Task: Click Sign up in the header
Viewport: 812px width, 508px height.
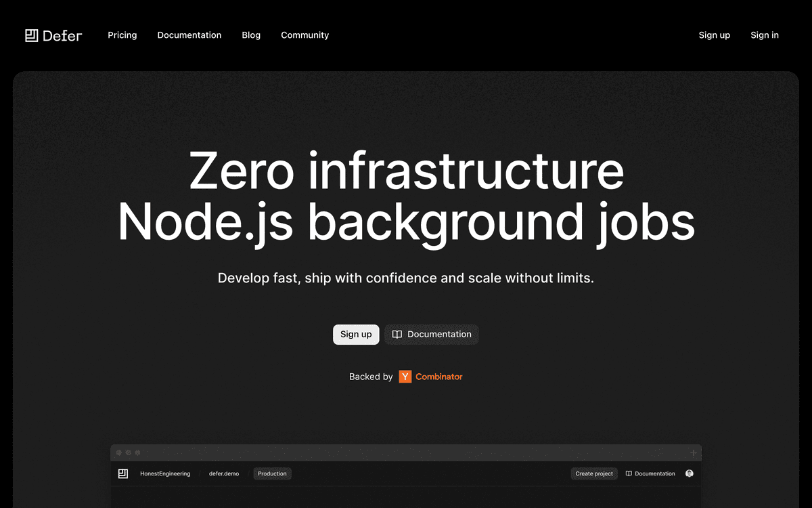Action: tap(715, 35)
